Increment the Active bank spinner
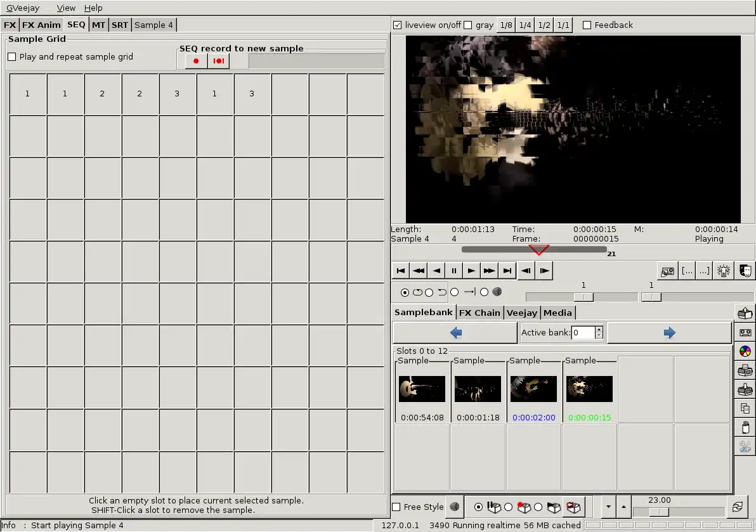756x532 pixels. coord(599,330)
